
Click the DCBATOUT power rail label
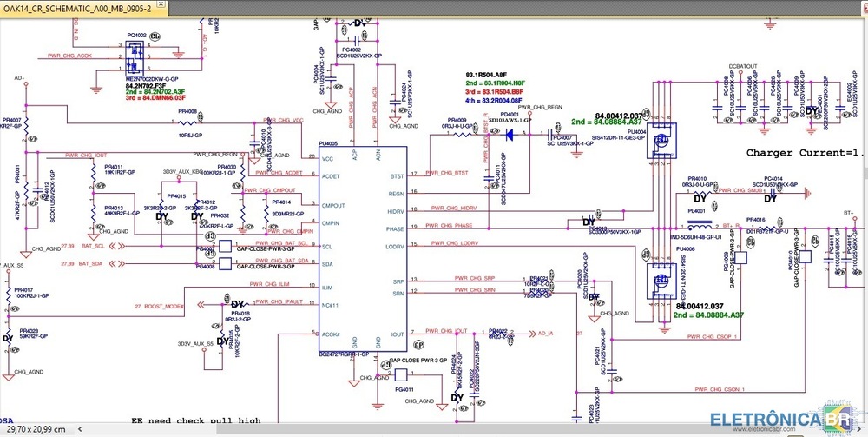point(743,66)
